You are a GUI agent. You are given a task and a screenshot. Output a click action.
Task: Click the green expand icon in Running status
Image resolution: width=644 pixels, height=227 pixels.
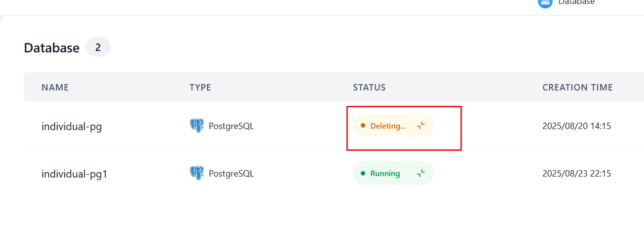pos(420,173)
